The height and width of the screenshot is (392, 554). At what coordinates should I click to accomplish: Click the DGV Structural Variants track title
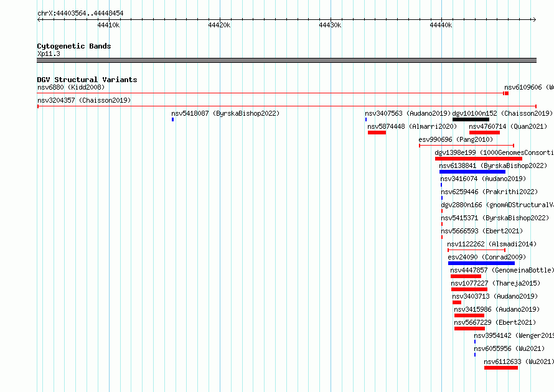point(87,80)
